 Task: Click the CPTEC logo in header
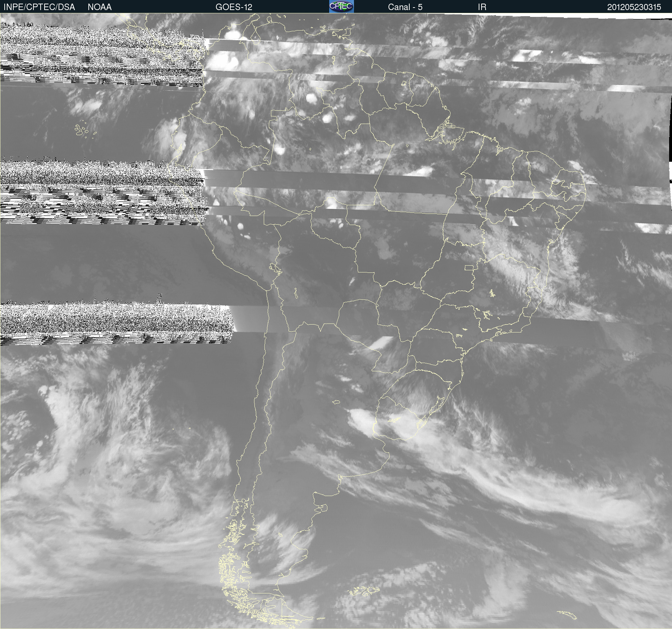click(x=341, y=6)
